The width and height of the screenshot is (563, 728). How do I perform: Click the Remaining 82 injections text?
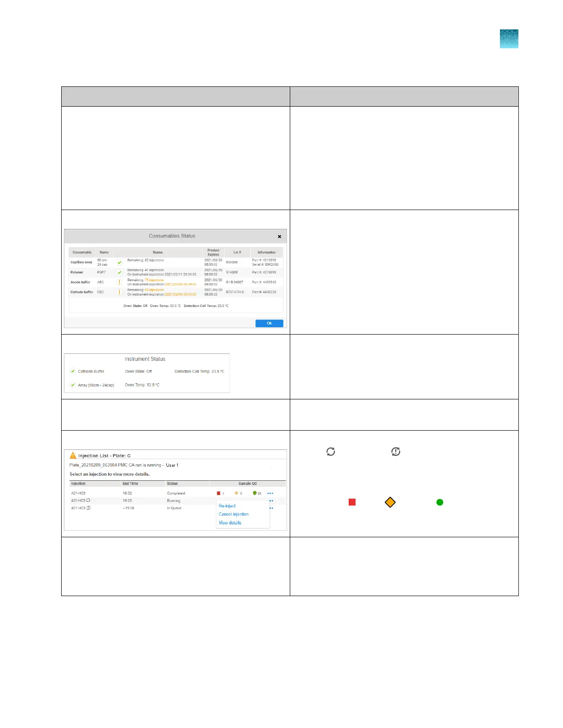pos(145,260)
